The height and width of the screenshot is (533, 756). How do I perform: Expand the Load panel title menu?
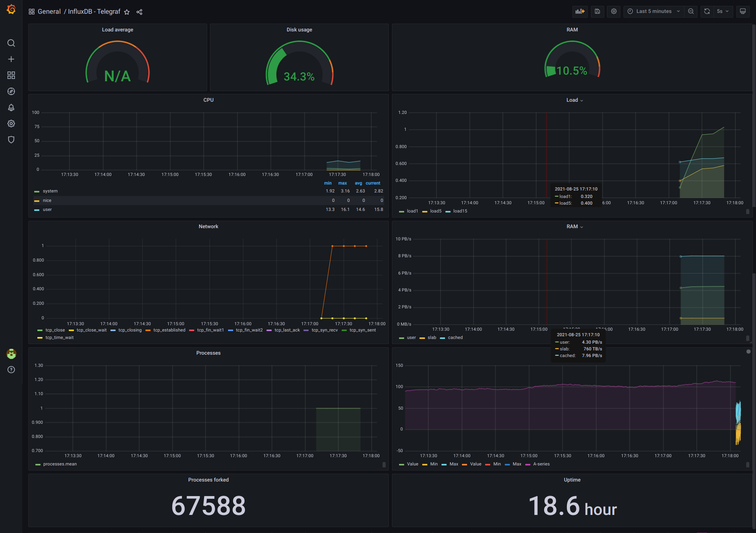[x=574, y=100]
